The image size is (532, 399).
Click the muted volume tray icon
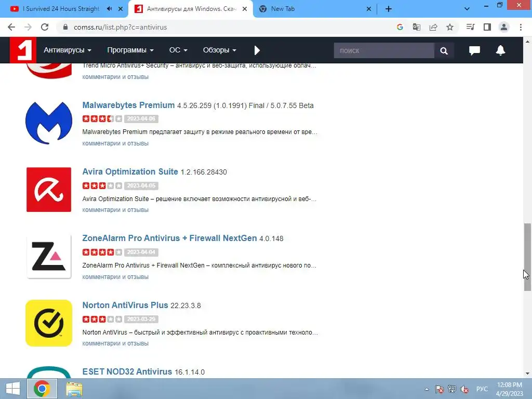tap(464, 389)
